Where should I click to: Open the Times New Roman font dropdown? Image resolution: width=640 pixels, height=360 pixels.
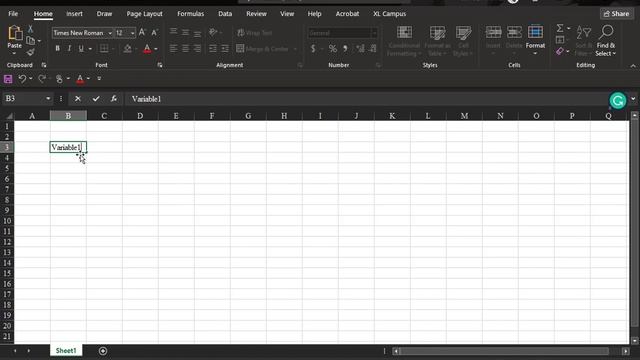tap(110, 33)
